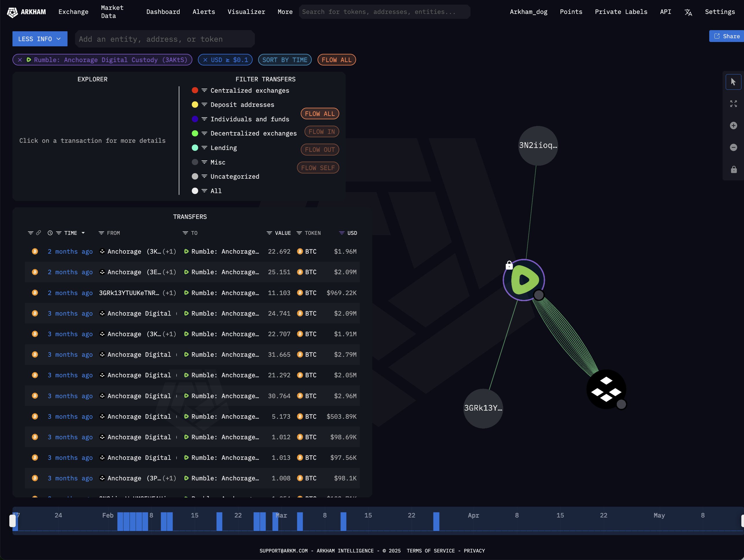Viewport: 744px width, 560px height.
Task: Click the zoom out minus icon
Action: [733, 148]
